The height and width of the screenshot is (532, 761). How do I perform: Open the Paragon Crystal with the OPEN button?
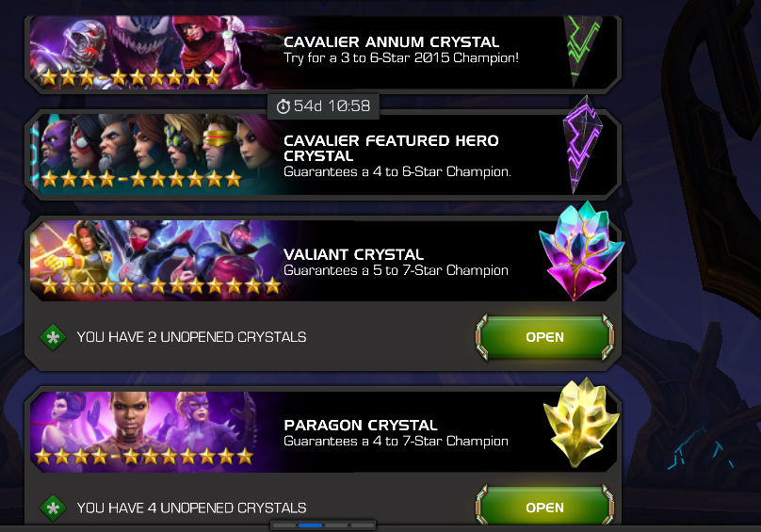point(545,506)
